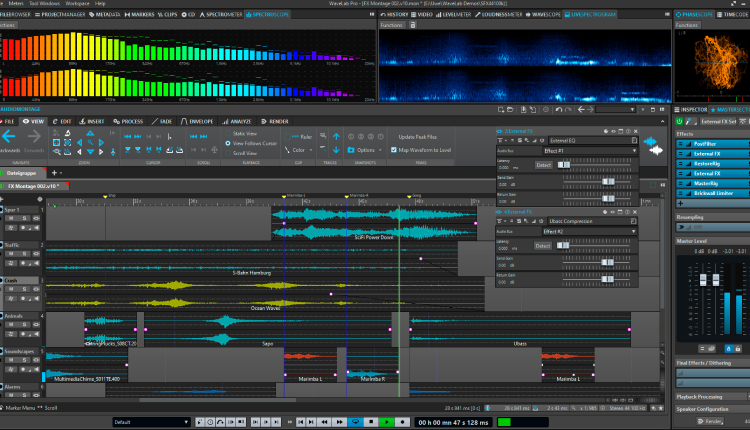750x430 pixels.
Task: Click the Update Peak Files button
Action: click(418, 137)
